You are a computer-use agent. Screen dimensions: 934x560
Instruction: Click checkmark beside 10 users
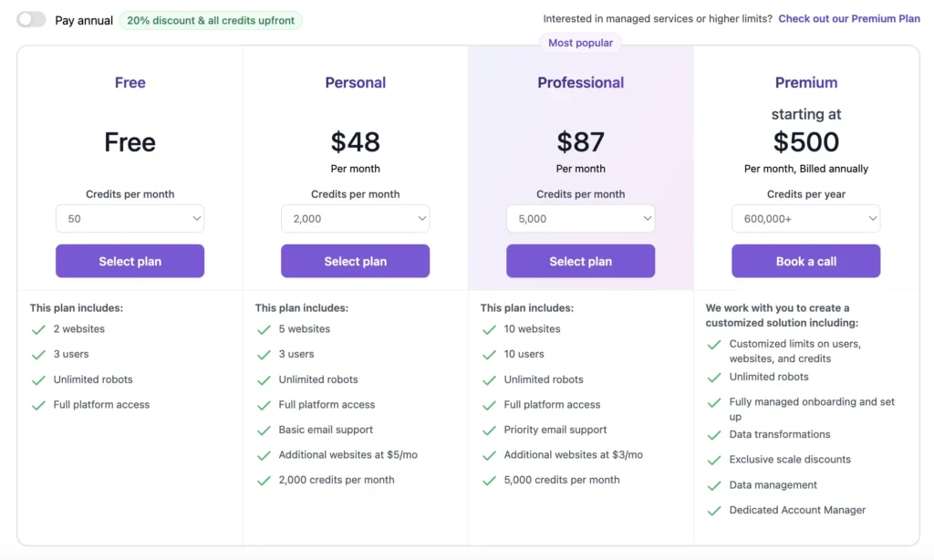(x=489, y=355)
